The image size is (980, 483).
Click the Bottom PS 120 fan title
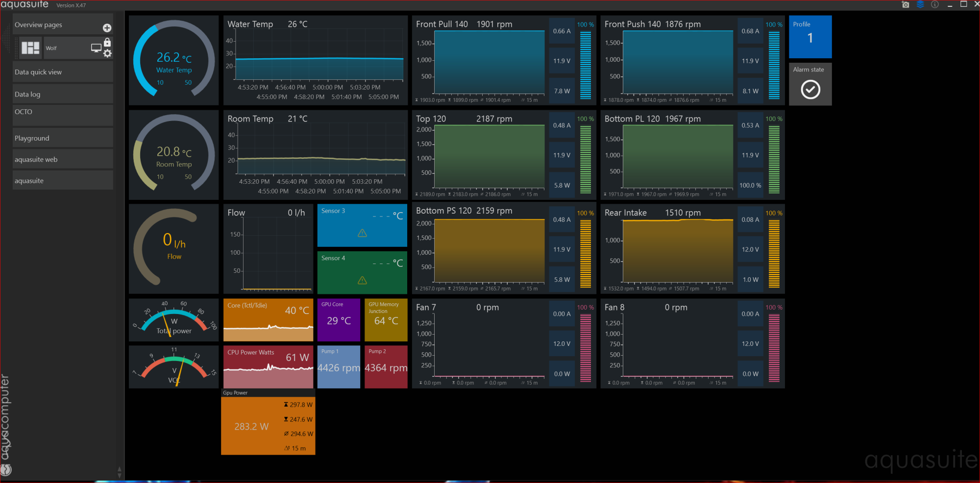444,211
